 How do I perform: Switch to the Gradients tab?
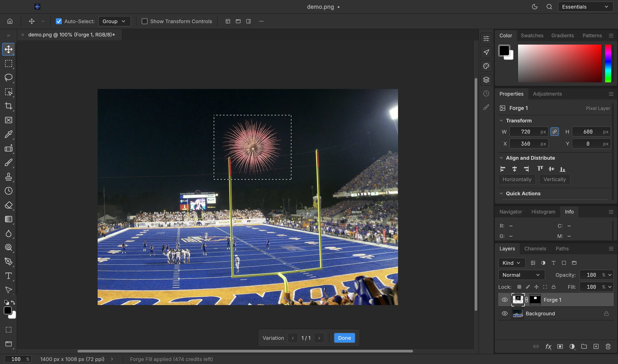tap(562, 36)
